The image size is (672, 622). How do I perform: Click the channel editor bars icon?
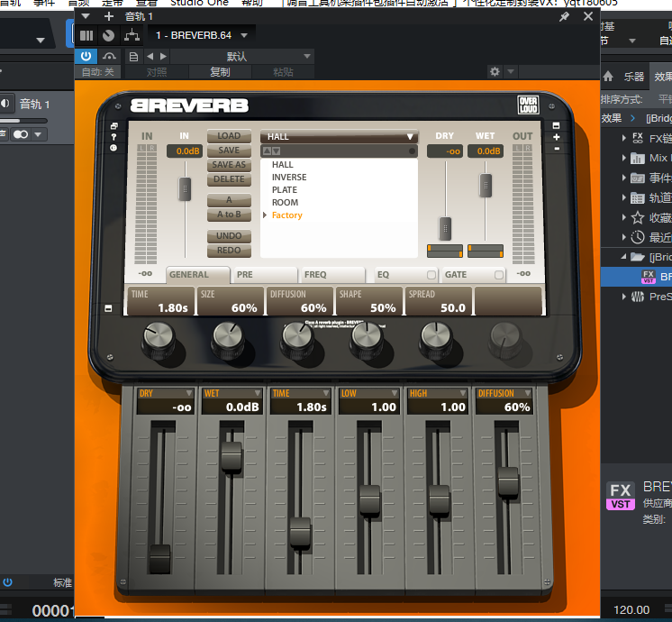[86, 35]
